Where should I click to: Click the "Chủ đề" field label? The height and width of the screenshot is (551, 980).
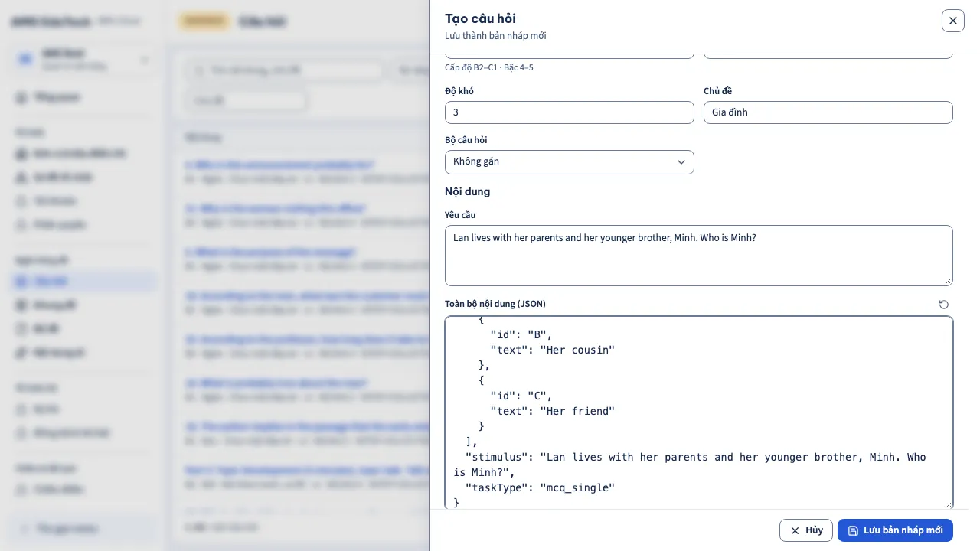718,91
